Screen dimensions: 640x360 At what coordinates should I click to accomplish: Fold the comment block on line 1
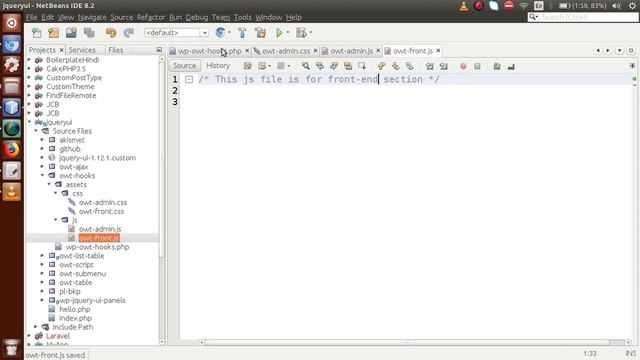tap(189, 80)
